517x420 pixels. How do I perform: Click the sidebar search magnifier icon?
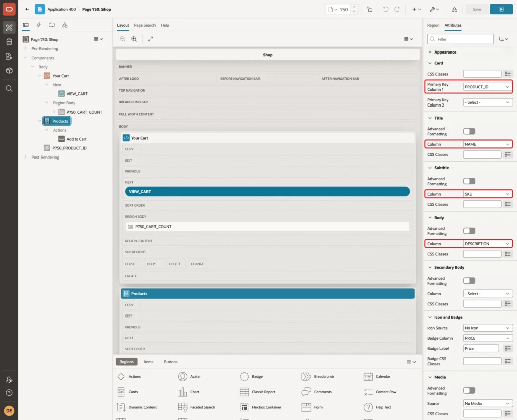(x=9, y=89)
